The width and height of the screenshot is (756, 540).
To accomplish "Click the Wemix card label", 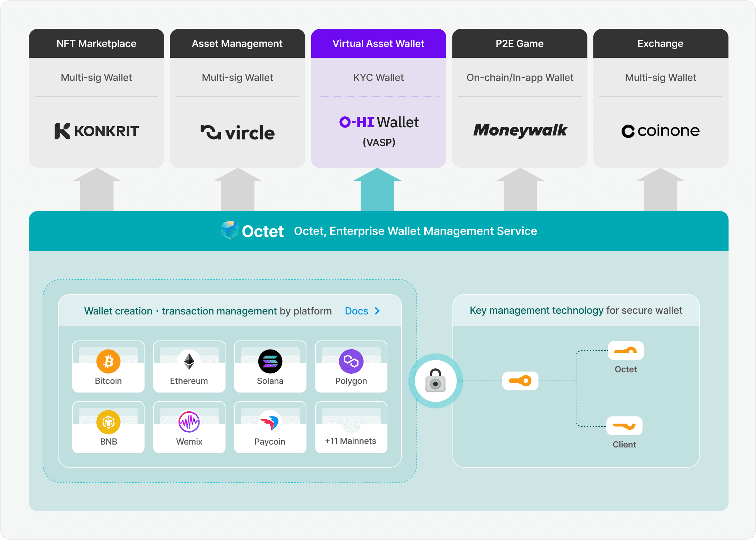I will point(189,442).
